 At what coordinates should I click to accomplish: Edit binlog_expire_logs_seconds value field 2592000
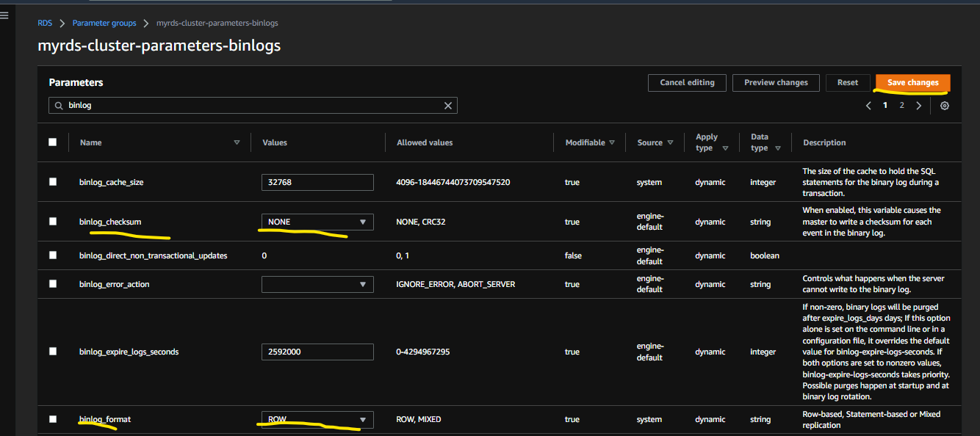click(317, 352)
